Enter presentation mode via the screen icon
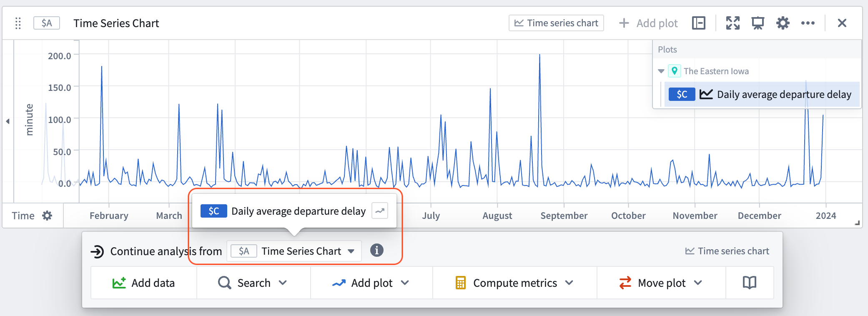 click(x=758, y=23)
